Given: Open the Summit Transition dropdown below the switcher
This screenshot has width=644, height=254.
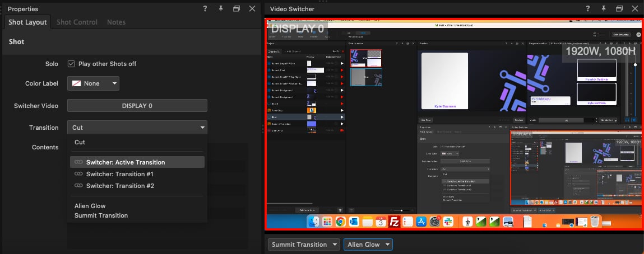Looking at the screenshot, I should coord(304,244).
